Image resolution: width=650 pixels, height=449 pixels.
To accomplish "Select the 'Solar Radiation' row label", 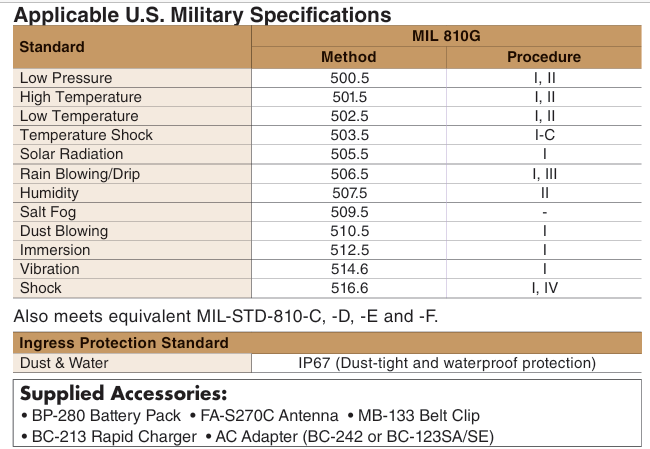I will pos(72,154).
